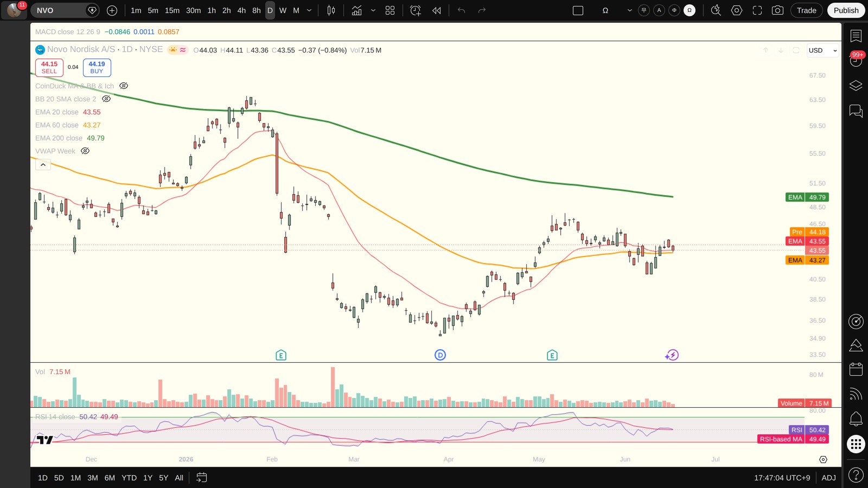Open the timezone menu showing UTC+9
This screenshot has width=868, height=488.
[x=782, y=478]
